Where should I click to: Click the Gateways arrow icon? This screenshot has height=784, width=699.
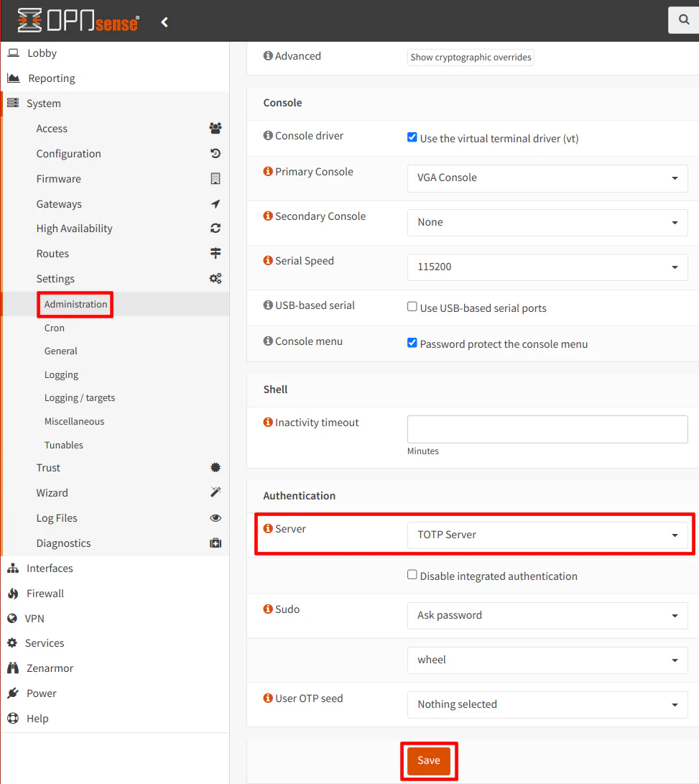[216, 203]
